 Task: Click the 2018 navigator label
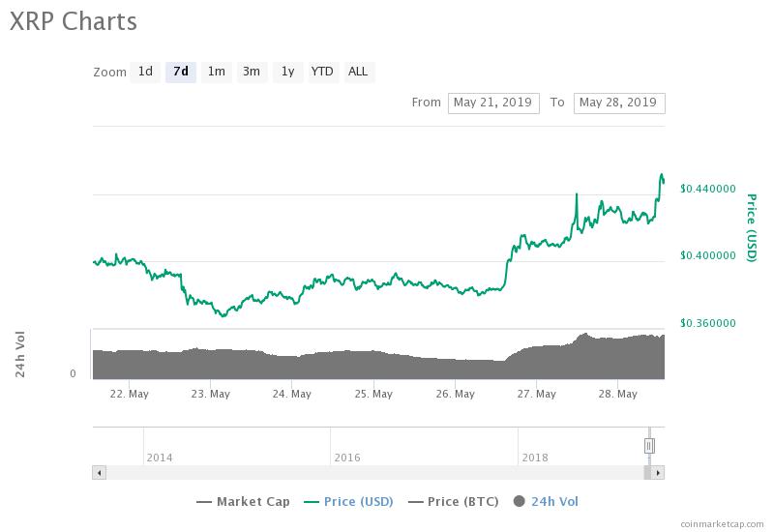click(535, 458)
